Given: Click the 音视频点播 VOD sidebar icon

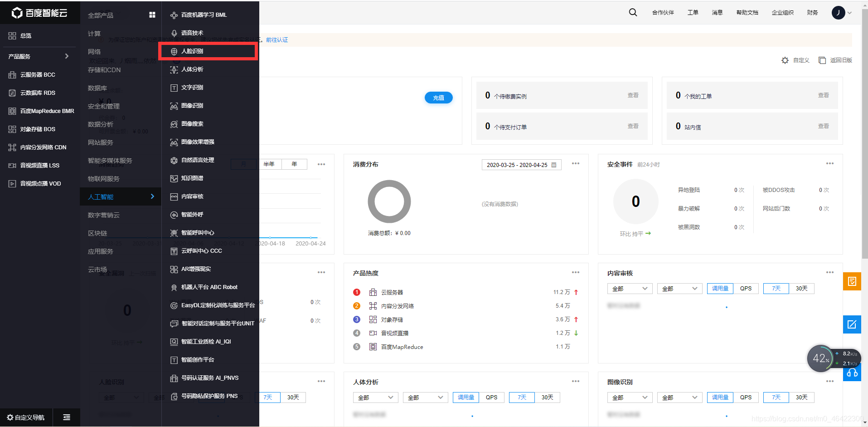Looking at the screenshot, I should pos(12,184).
